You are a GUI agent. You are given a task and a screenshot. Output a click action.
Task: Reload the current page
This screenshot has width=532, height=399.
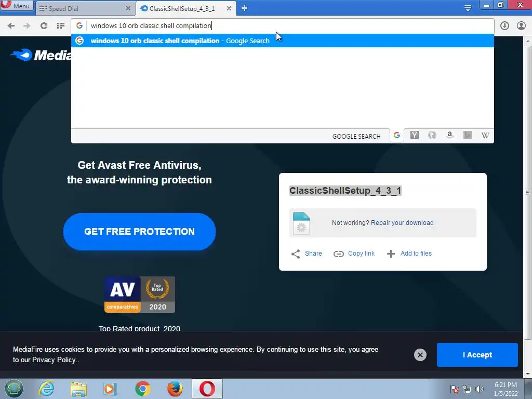(44, 26)
